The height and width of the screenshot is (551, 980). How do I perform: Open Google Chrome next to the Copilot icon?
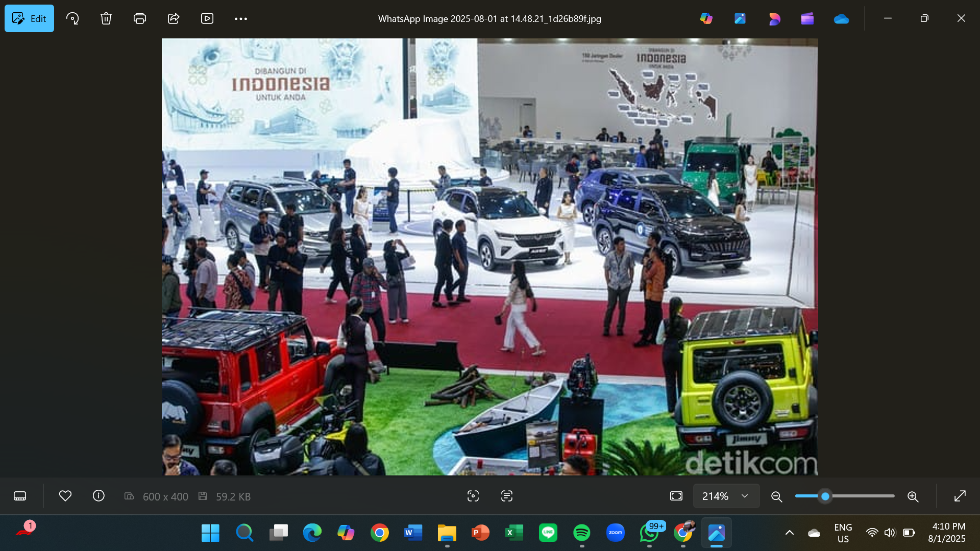pos(380,533)
